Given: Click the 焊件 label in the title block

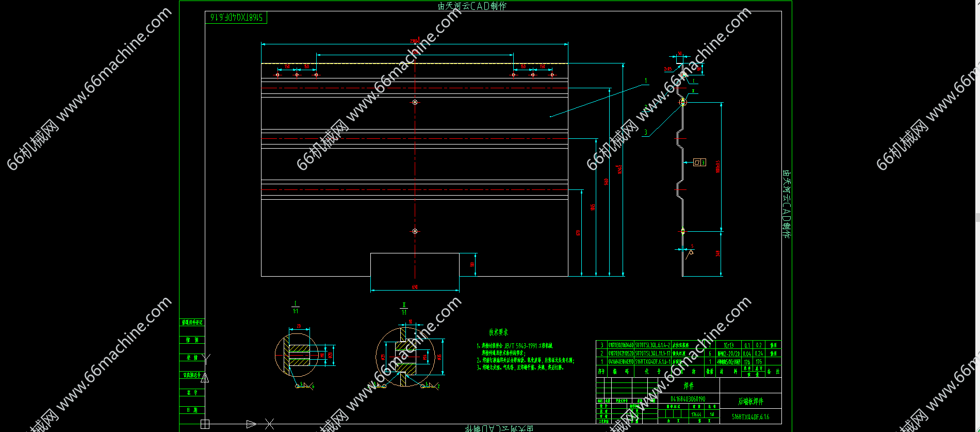Looking at the screenshot, I should click(689, 386).
